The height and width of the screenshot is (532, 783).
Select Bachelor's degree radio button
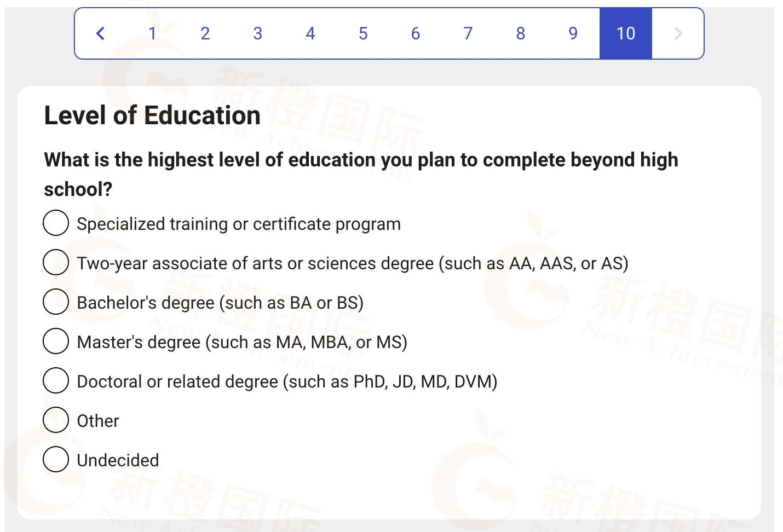(56, 302)
